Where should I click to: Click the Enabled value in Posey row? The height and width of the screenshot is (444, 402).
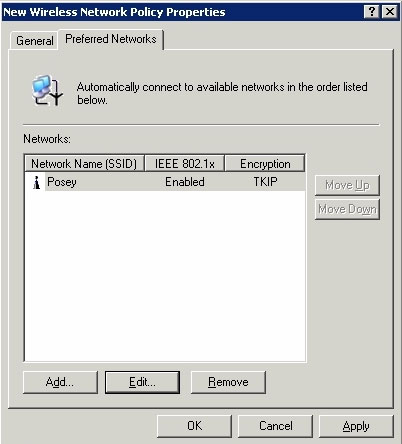(185, 182)
